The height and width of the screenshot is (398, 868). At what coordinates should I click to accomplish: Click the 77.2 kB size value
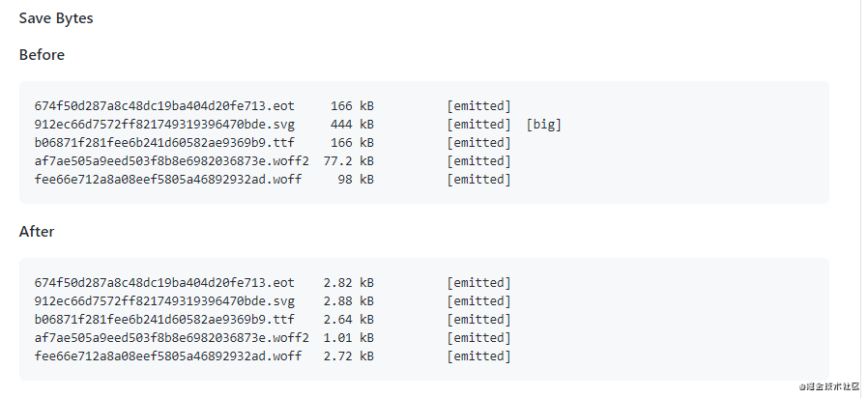click(x=349, y=160)
